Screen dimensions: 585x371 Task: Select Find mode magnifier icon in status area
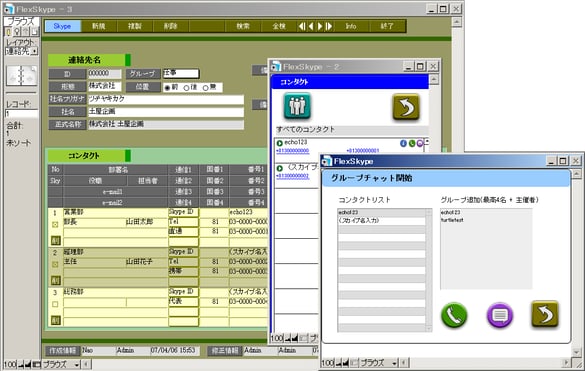(17, 32)
